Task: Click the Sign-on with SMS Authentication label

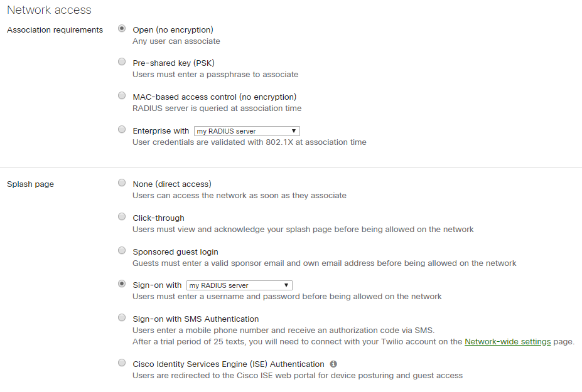Action: coord(196,319)
